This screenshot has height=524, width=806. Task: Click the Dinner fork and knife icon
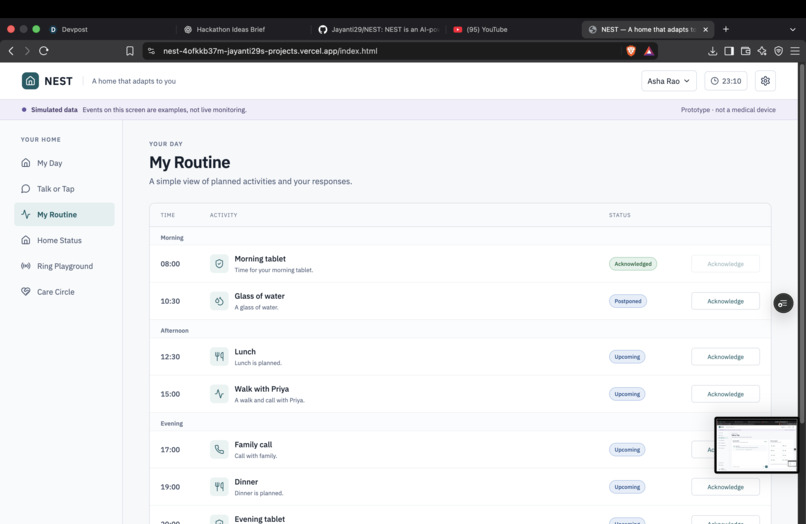[219, 486]
